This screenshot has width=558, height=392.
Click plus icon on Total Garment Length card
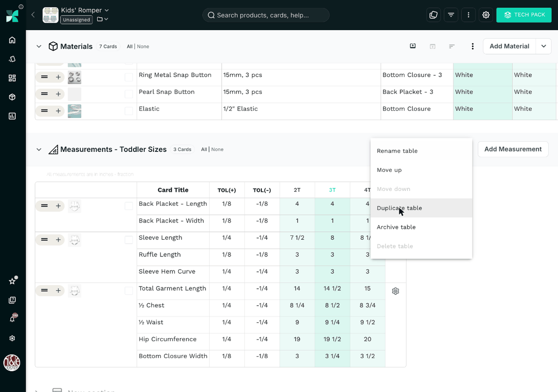click(x=58, y=291)
